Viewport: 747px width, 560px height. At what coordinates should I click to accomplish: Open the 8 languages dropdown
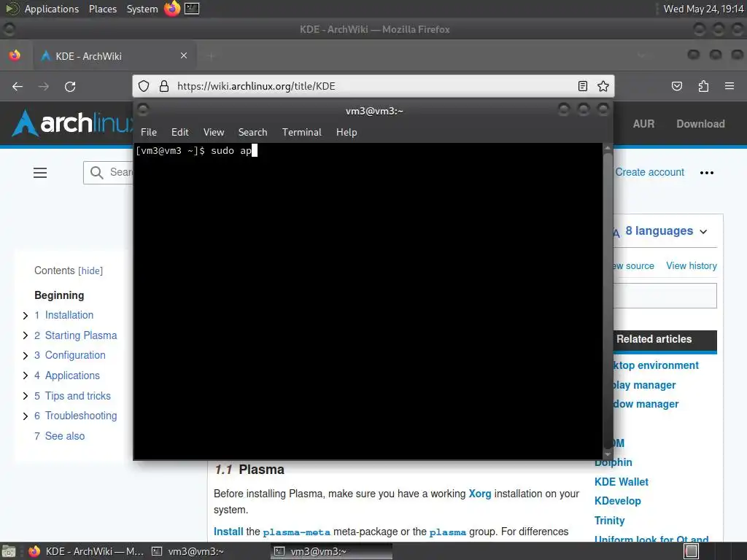(x=665, y=231)
